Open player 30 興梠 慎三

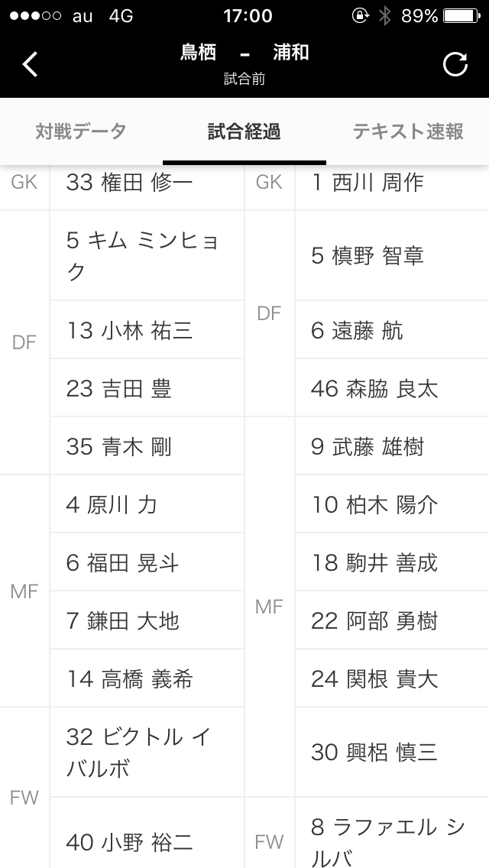(x=374, y=753)
